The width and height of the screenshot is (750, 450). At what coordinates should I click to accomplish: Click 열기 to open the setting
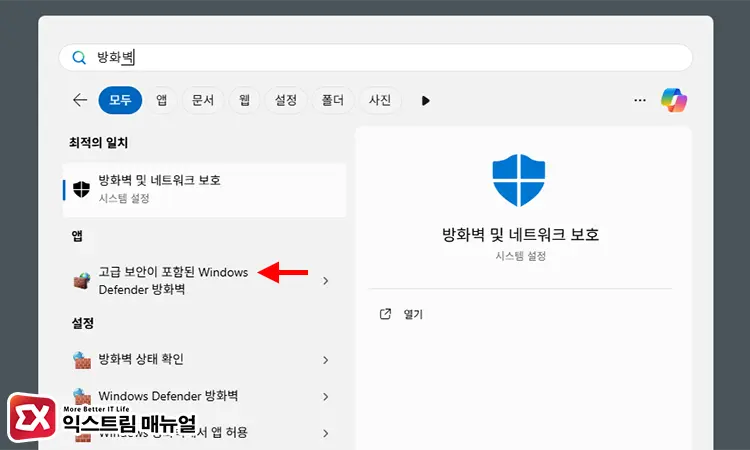point(413,314)
